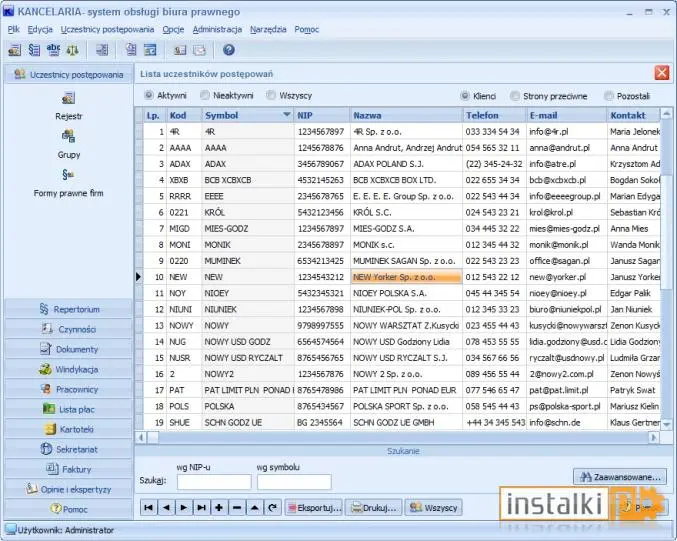This screenshot has height=541, width=677.
Task: Click the Wszyscy button in bottom toolbar
Action: pyautogui.click(x=433, y=507)
